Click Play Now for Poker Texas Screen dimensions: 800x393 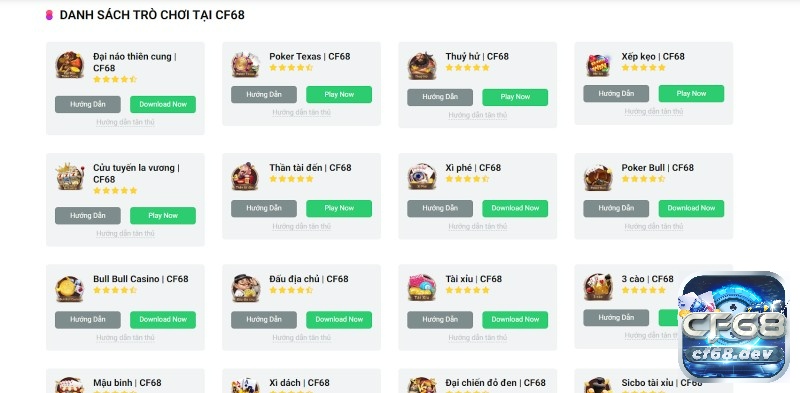[x=339, y=94]
